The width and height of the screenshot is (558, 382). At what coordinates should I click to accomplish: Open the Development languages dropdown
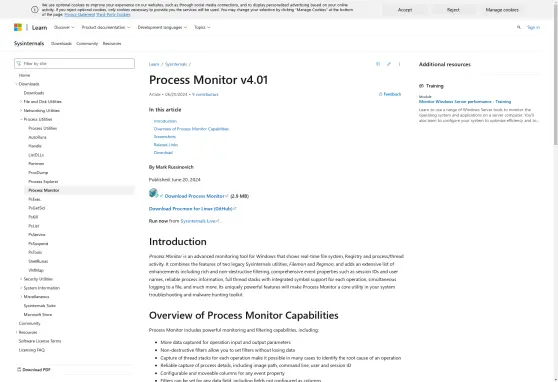162,27
